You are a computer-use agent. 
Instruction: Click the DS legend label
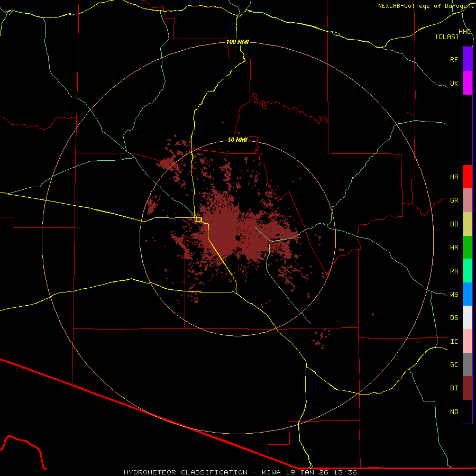click(x=454, y=318)
